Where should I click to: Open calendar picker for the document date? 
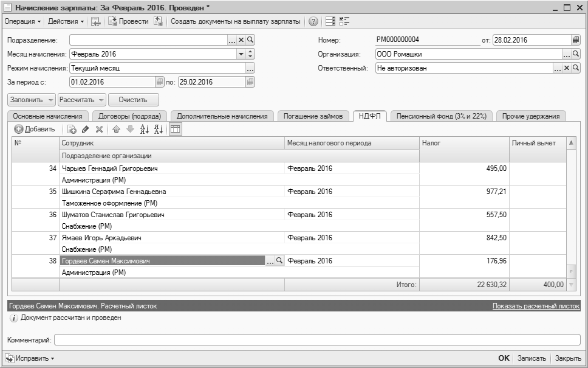(x=575, y=40)
